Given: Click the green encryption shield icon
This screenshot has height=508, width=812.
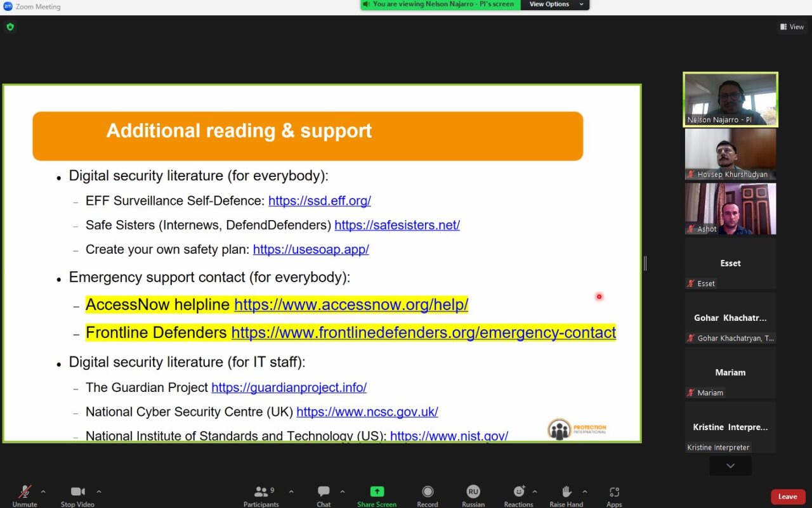Looking at the screenshot, I should 10,27.
